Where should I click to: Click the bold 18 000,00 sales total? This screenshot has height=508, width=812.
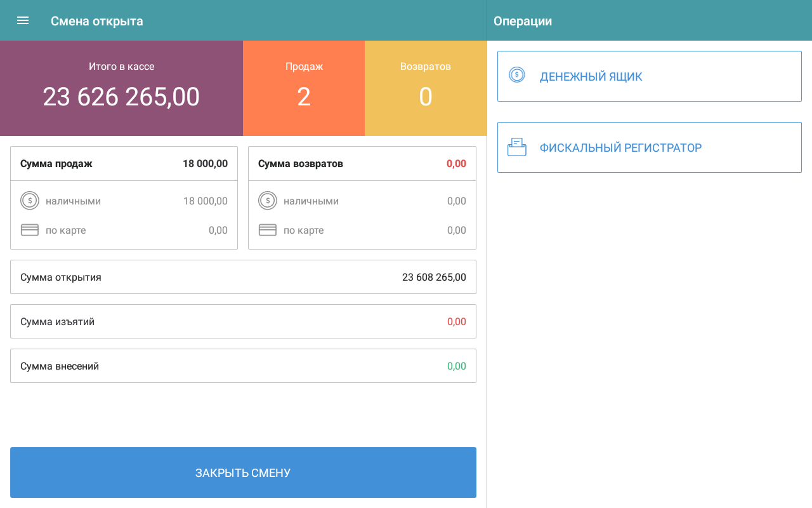click(205, 164)
